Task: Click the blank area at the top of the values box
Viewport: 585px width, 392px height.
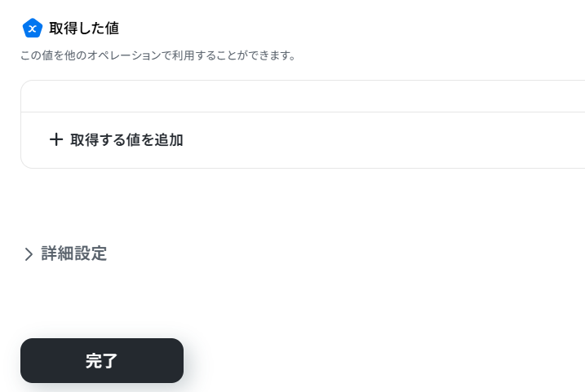Action: (302, 96)
